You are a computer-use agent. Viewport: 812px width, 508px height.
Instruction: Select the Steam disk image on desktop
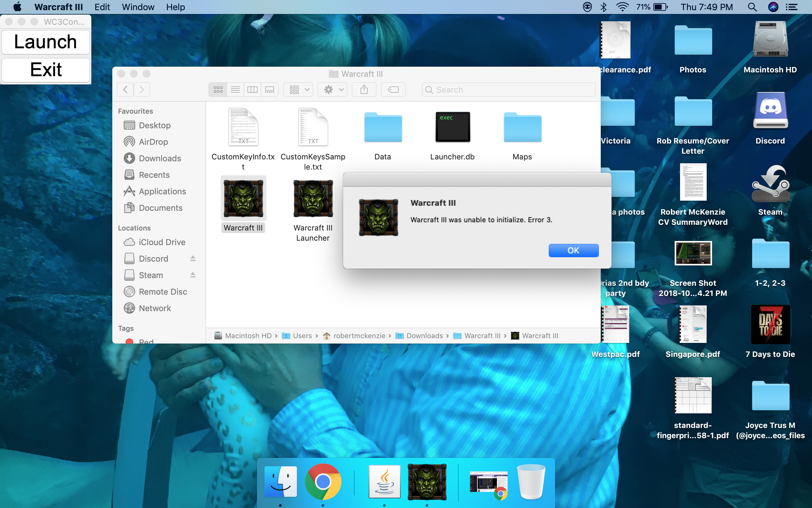click(770, 183)
